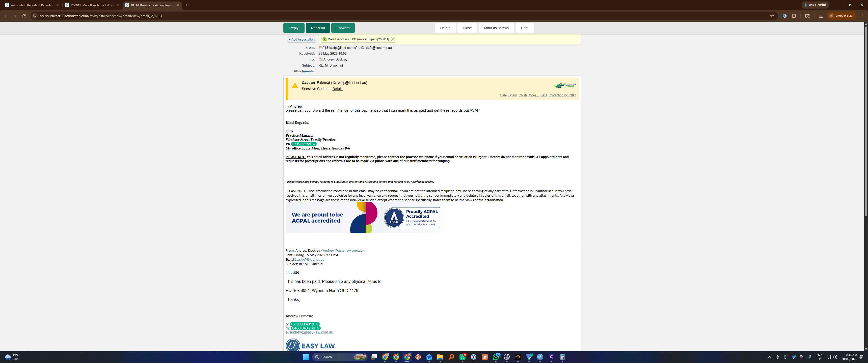This screenshot has width=868, height=363.
Task: Click the microphone icon in system tray
Action: coord(810,357)
